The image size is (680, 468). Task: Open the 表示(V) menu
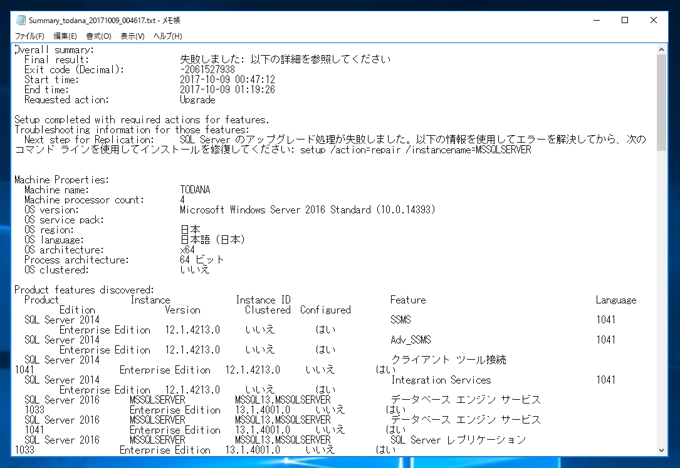[132, 36]
